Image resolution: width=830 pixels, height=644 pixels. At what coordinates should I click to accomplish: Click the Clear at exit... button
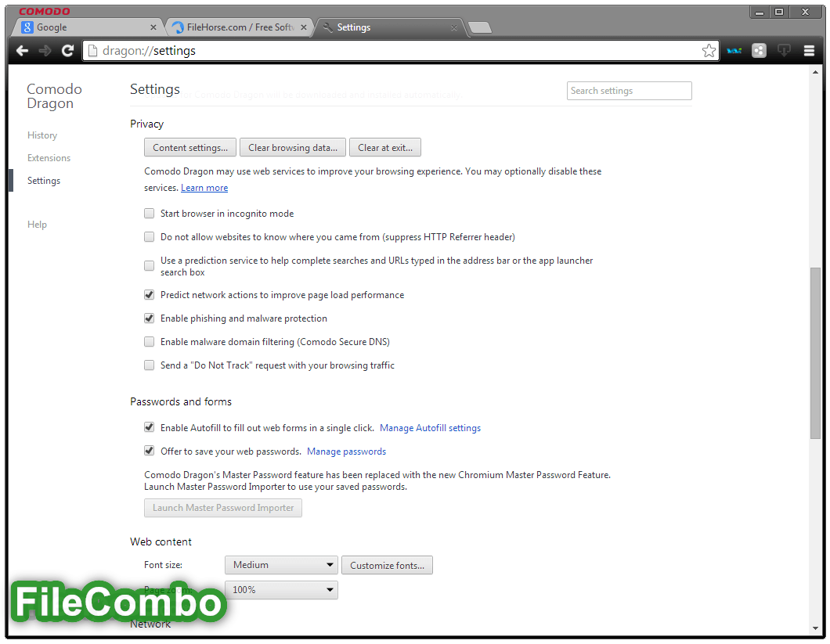384,148
